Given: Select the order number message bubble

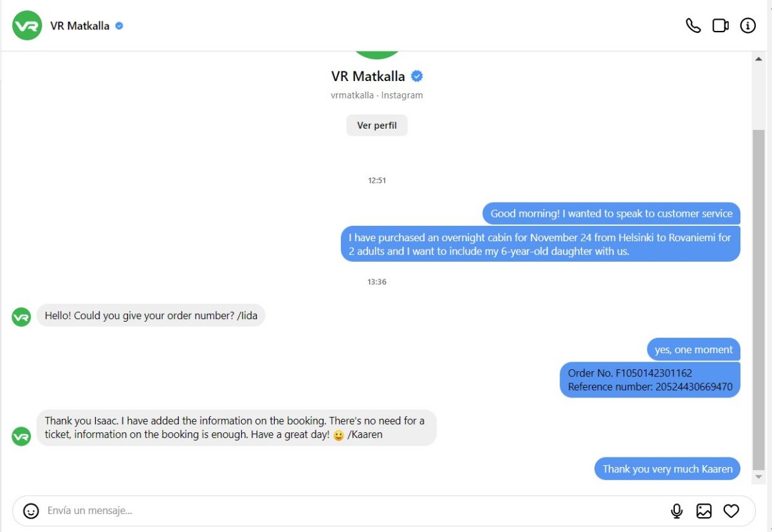Looking at the screenshot, I should tap(650, 380).
